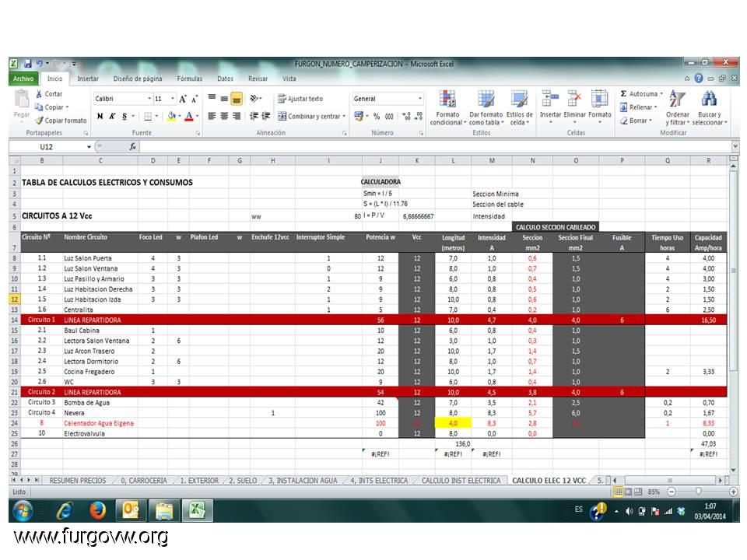
Task: Open the General number format dropdown
Action: pyautogui.click(x=419, y=99)
